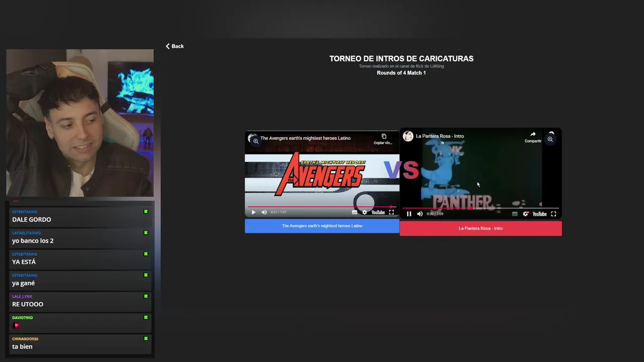Image resolution: width=644 pixels, height=362 pixels.
Task: Play the Avengers intro video
Action: pos(254,212)
